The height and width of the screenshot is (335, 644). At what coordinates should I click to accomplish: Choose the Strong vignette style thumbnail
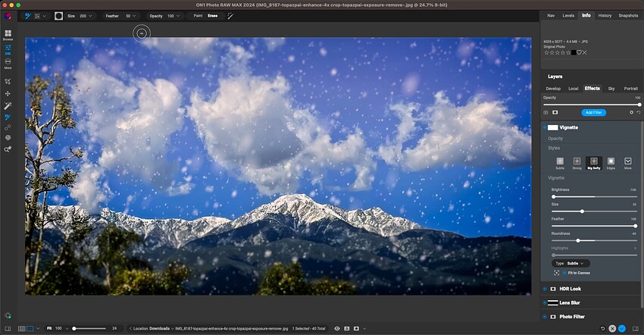point(577,161)
